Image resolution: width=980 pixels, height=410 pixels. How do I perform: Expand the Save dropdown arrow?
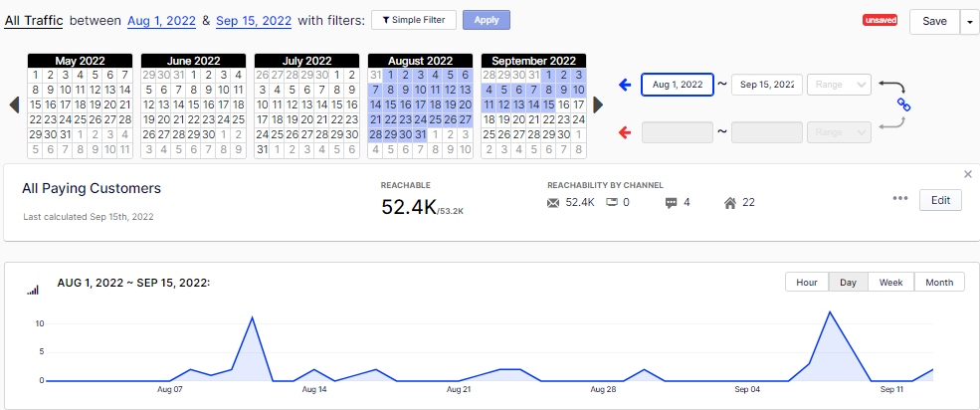[969, 21]
